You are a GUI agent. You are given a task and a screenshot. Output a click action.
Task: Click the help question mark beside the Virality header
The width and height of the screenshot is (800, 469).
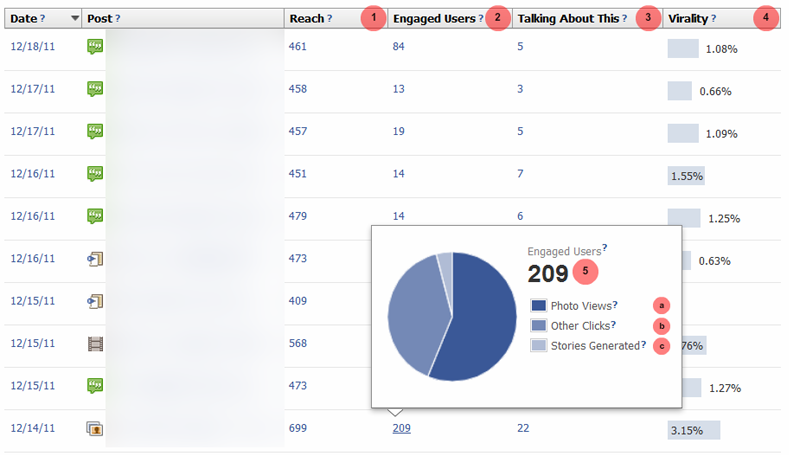[713, 18]
